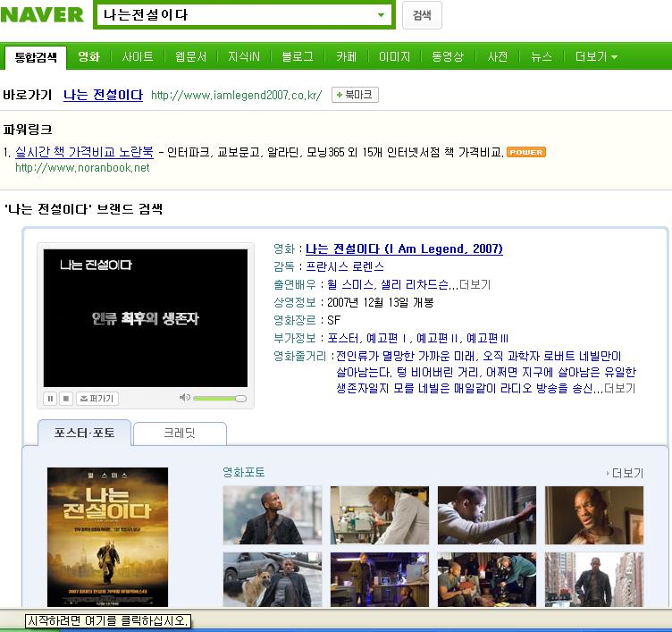This screenshot has width=672, height=632.
Task: Open the movie title link I Am Legend, 2007
Action: pyautogui.click(x=404, y=249)
